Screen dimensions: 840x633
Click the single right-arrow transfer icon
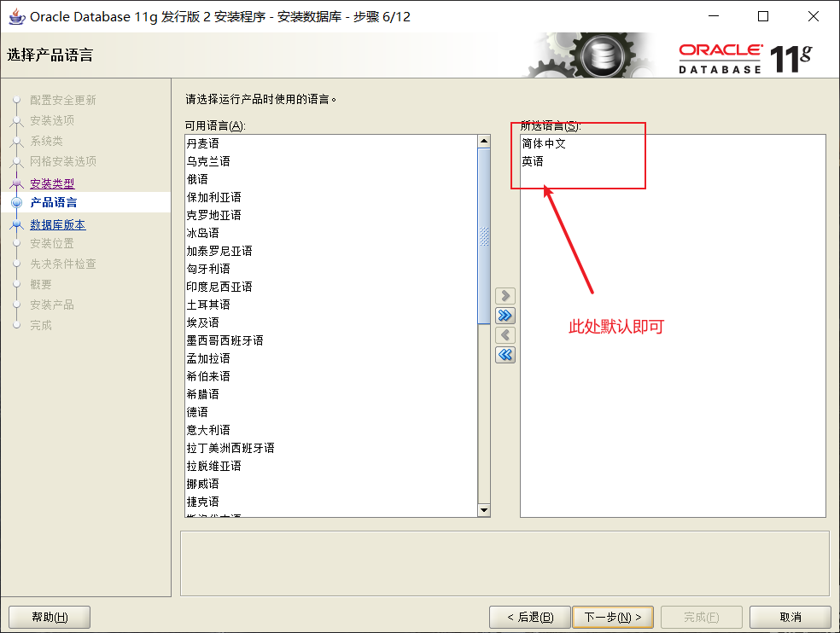[x=505, y=295]
